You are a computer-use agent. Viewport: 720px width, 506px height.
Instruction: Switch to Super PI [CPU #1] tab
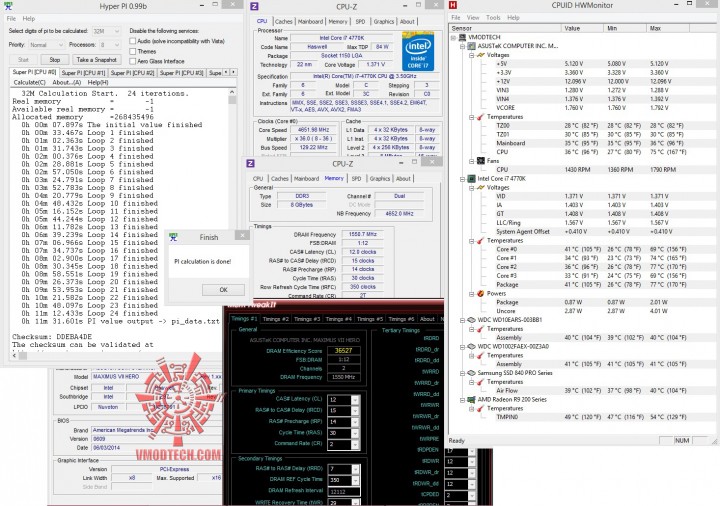pyautogui.click(x=83, y=73)
